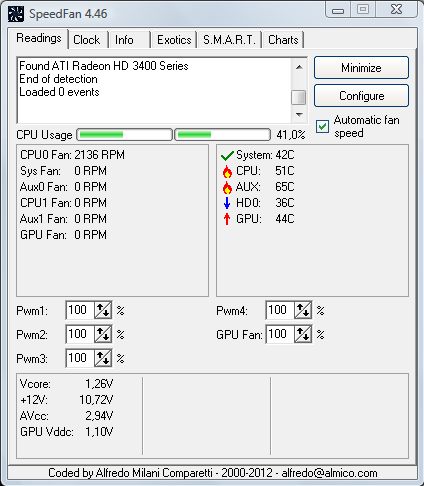
Task: Click the 'GPU Fan: 0 RPM' reading
Action: tap(63, 235)
